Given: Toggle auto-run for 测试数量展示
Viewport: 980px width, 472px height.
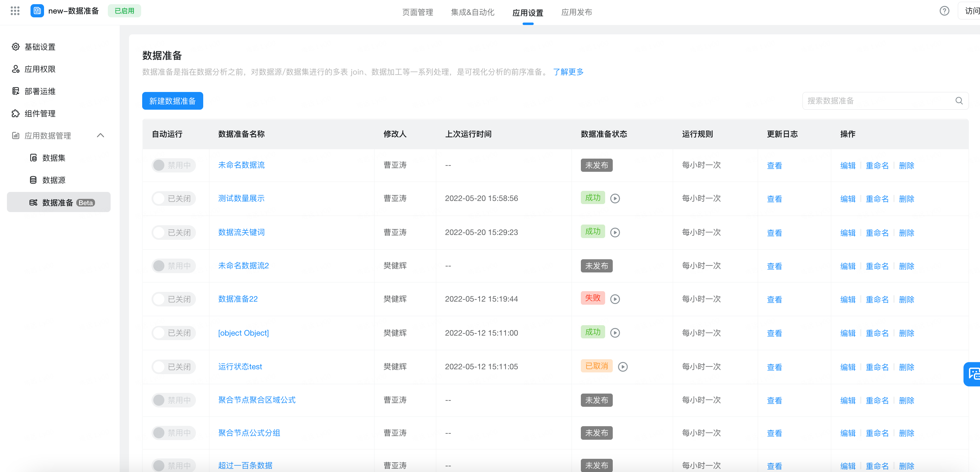Looking at the screenshot, I should 173,199.
